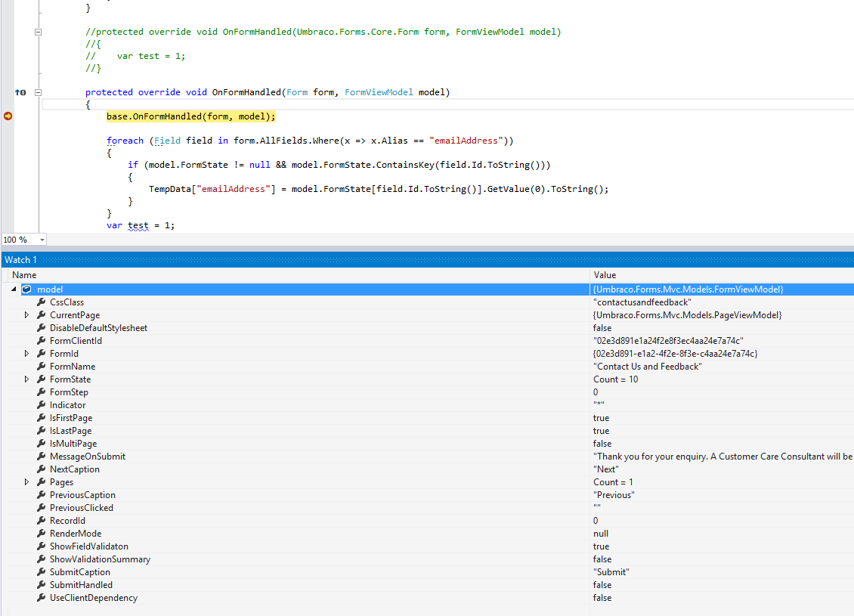Click the wrench icon for FormState
The width and height of the screenshot is (854, 616).
click(x=41, y=379)
